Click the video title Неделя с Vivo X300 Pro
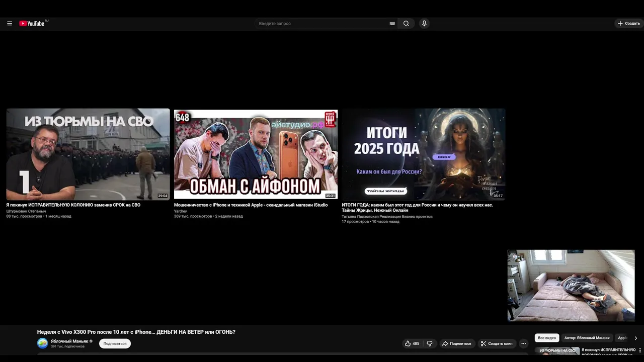Viewport: 644px width, 362px height. point(136,332)
